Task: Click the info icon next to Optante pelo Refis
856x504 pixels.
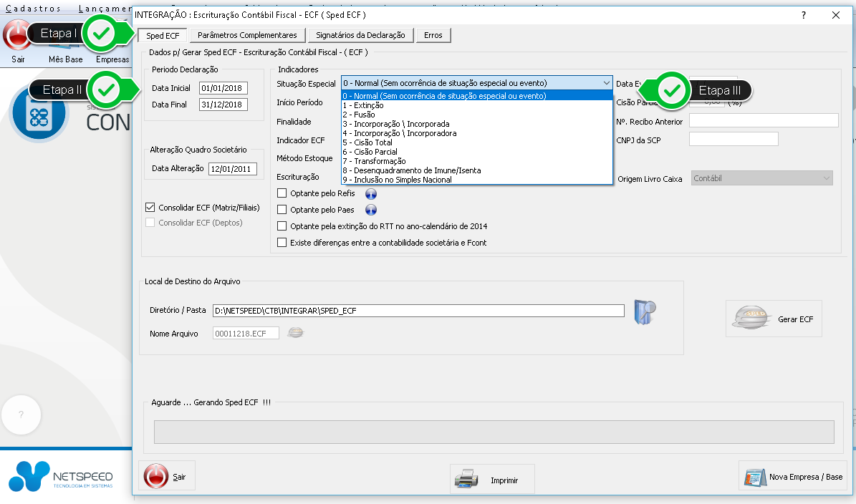Action: pyautogui.click(x=370, y=193)
